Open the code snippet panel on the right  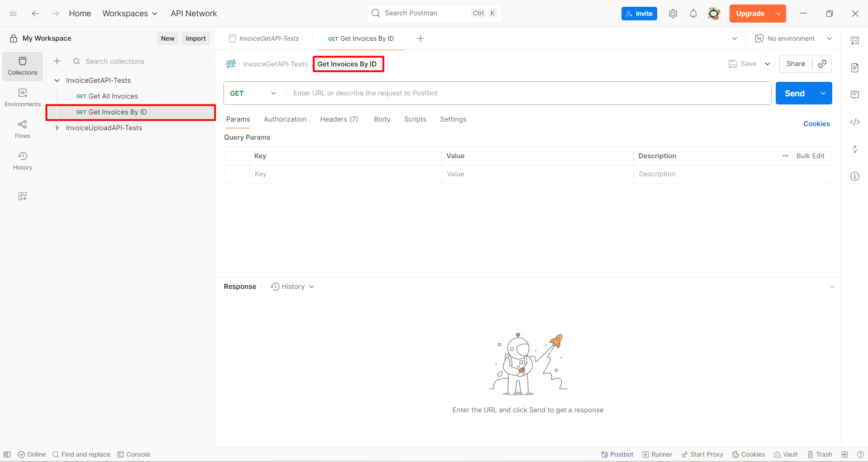(x=855, y=122)
